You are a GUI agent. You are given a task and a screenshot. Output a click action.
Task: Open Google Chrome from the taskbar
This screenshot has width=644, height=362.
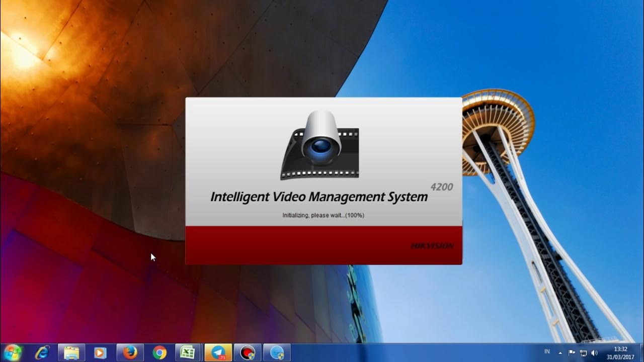pyautogui.click(x=159, y=353)
